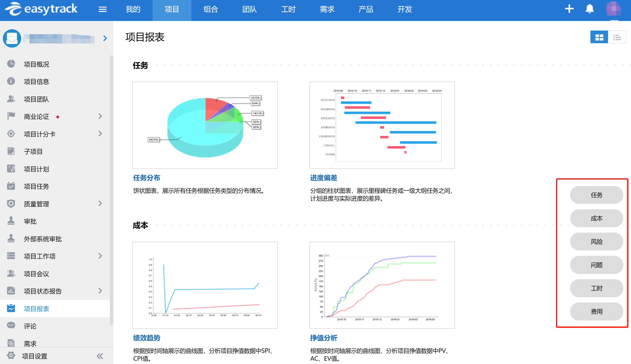This screenshot has width=631, height=364.
Task: Open the 任务分布 report link
Action: (x=146, y=178)
